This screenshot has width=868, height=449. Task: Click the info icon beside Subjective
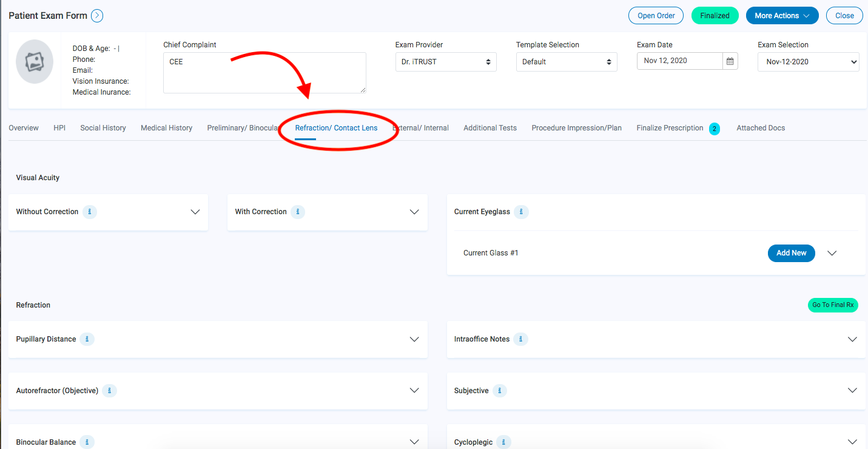[499, 391]
